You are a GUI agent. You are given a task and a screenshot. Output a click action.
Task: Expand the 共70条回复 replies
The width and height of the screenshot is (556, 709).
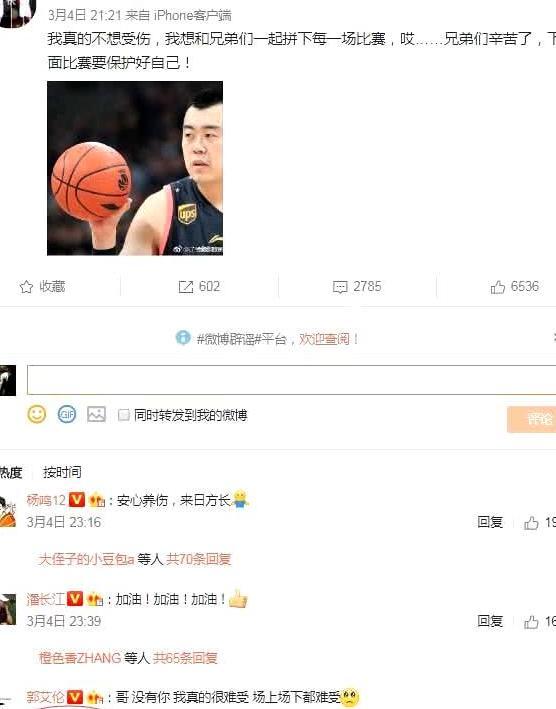(199, 559)
